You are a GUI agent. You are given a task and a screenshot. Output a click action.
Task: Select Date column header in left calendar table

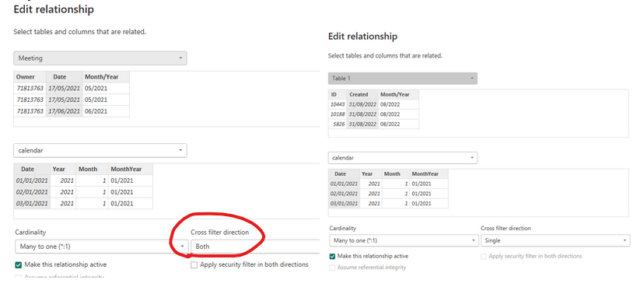click(33, 169)
